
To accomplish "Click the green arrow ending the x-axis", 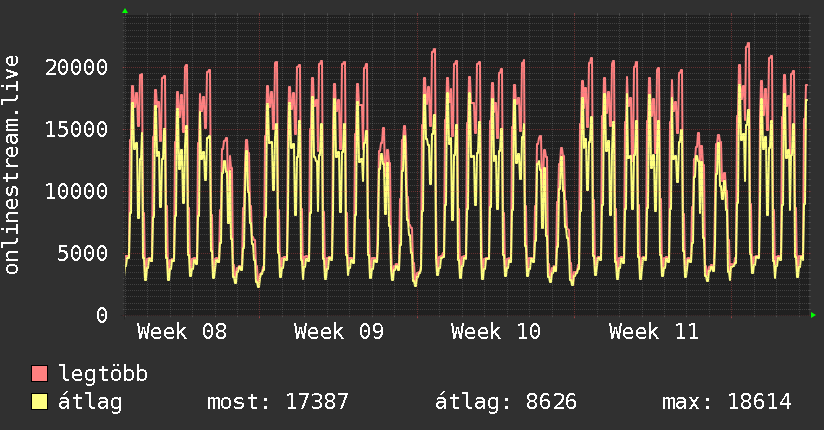I will pyautogui.click(x=813, y=315).
